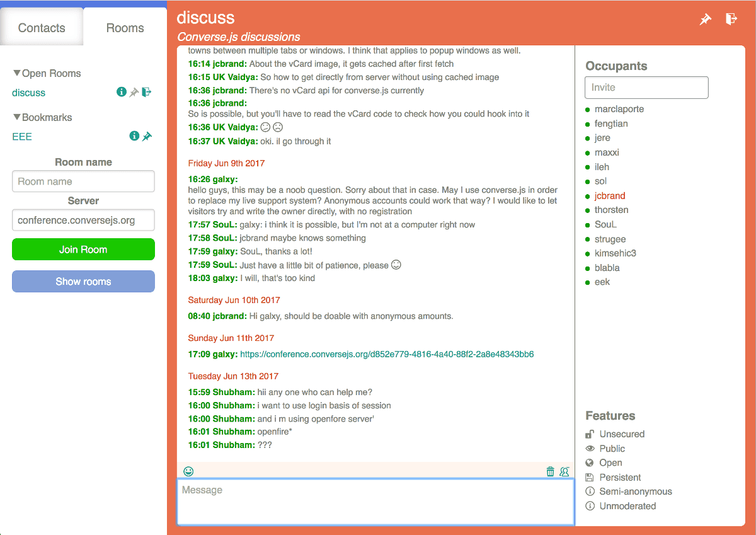756x535 pixels.
Task: Remove the EEE bookmark pin
Action: click(147, 136)
